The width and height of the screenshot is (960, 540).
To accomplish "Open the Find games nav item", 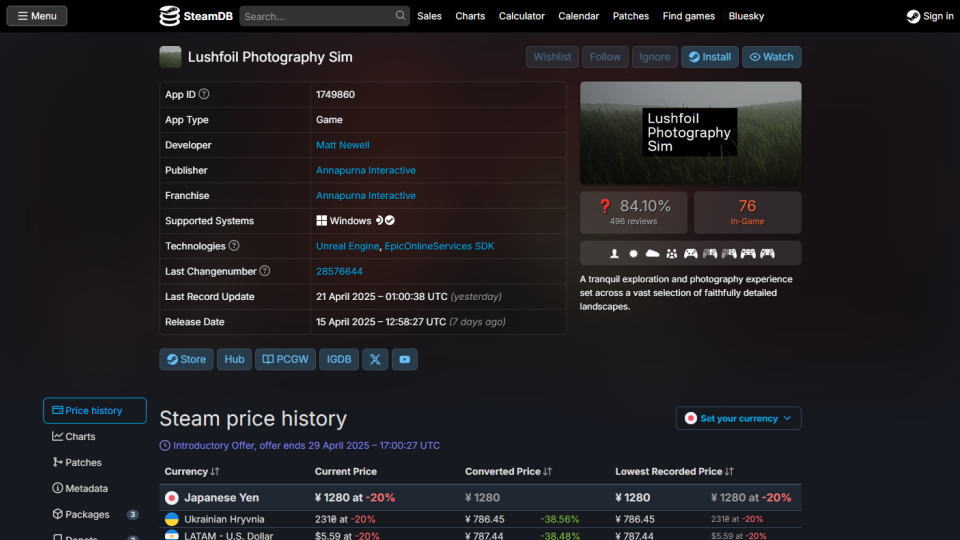I will (x=688, y=16).
